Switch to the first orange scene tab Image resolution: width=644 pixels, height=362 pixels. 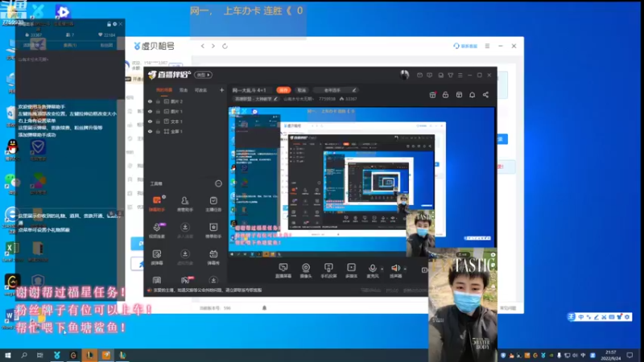pyautogui.click(x=164, y=90)
